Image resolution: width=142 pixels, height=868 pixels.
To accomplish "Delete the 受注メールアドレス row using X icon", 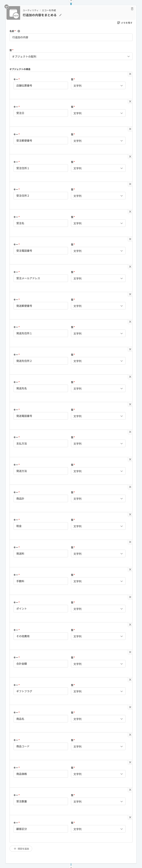I will 130,267.
